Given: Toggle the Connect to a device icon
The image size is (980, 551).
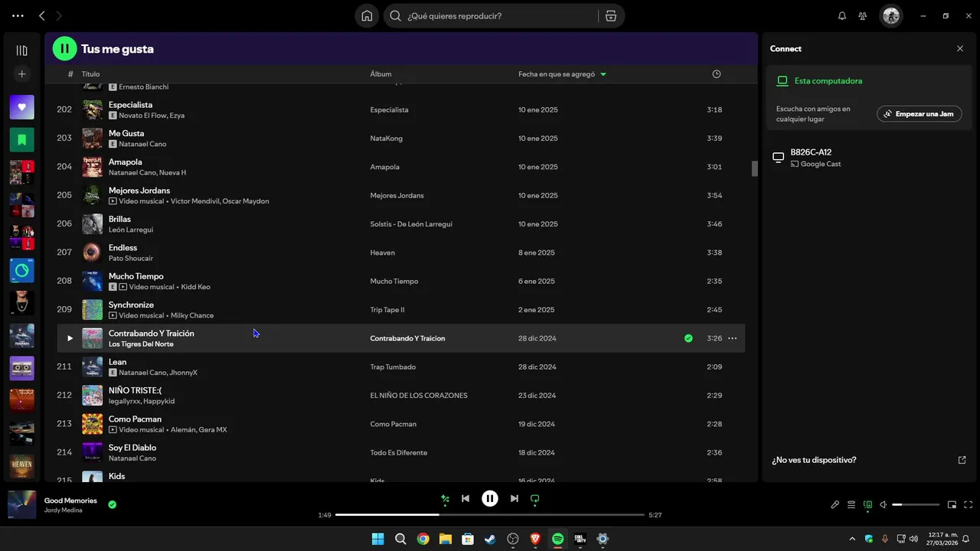Looking at the screenshot, I should coord(867,505).
